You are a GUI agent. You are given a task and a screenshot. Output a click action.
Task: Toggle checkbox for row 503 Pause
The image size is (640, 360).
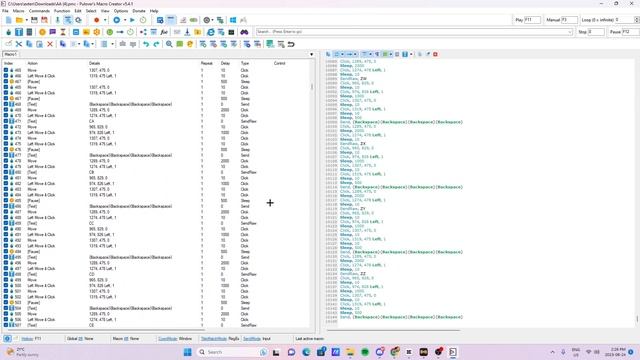click(x=6, y=302)
